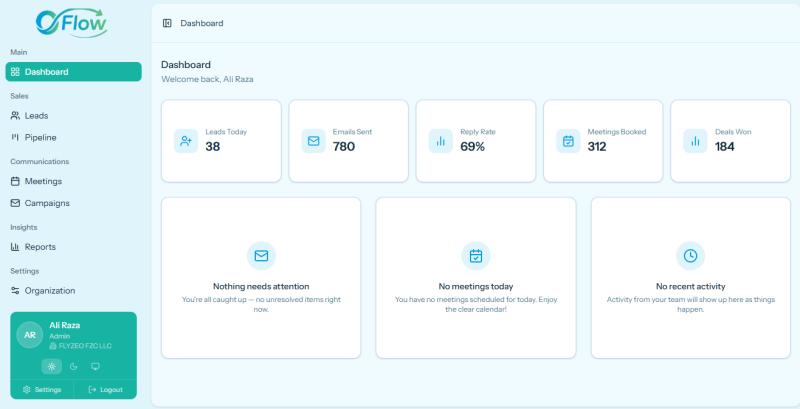Click the Admin role label

click(x=60, y=336)
